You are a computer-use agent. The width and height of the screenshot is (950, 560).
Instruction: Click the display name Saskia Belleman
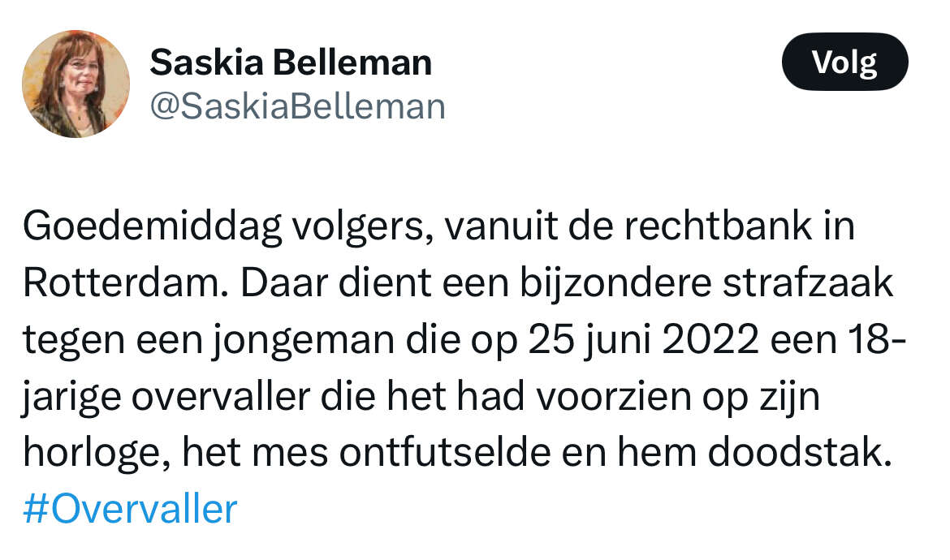click(x=291, y=62)
